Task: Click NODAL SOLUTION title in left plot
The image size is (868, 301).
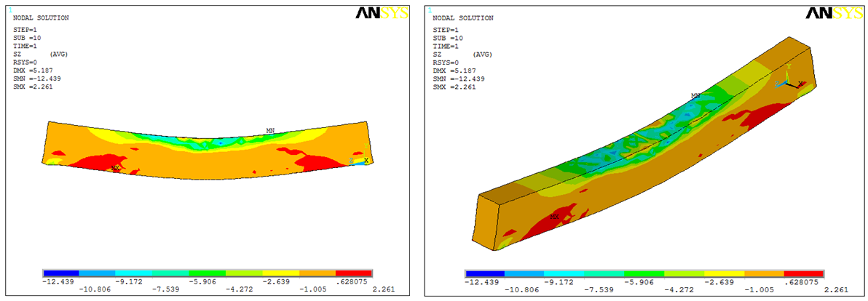Action: point(41,17)
